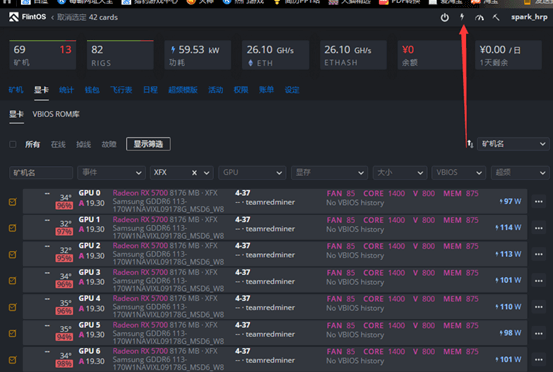Open the GPU filter dropdown

[x=251, y=173]
